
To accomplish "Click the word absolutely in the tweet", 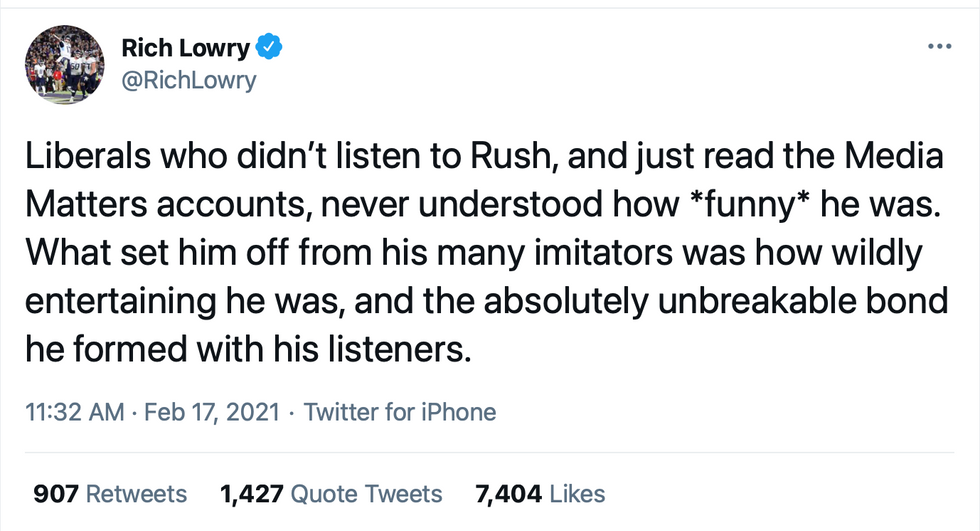I will 566,302.
